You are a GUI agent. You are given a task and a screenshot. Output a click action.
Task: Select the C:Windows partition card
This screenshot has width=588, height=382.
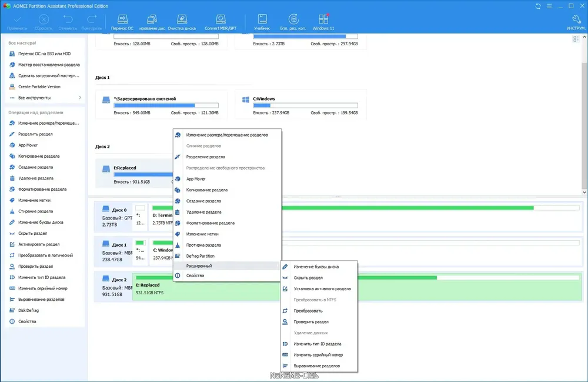300,105
